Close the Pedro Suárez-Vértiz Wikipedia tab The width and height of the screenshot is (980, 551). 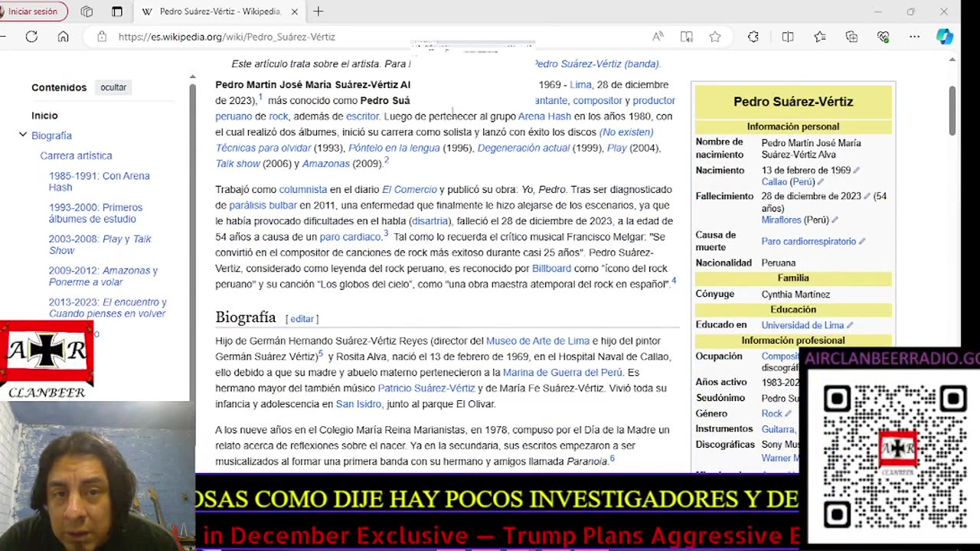click(x=295, y=11)
